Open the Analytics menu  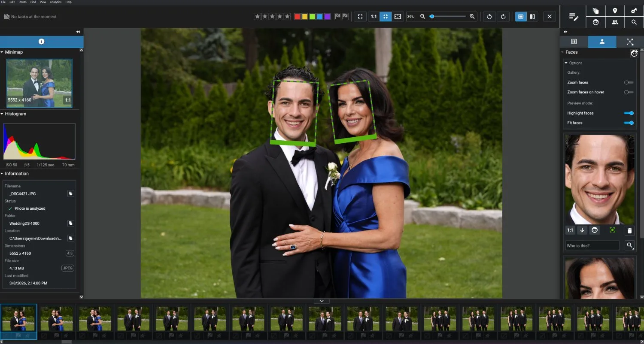[x=55, y=2]
